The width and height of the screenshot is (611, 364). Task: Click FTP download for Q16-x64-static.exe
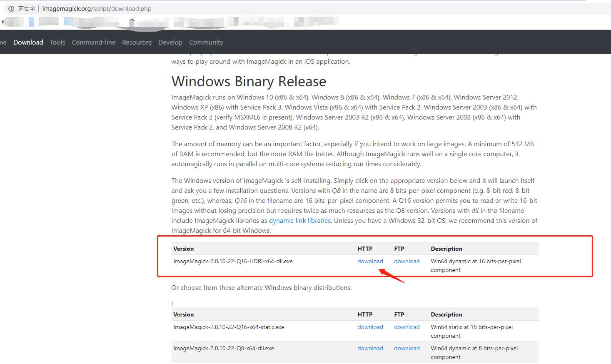tap(407, 327)
